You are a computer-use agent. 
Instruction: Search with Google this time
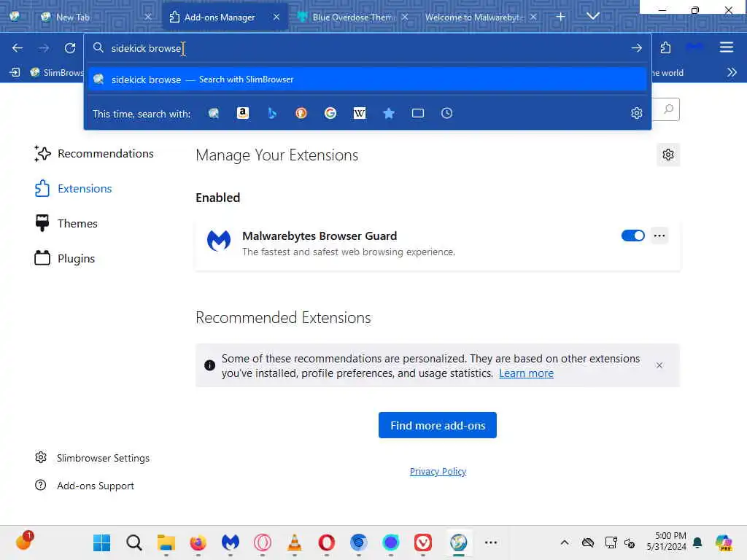330,113
